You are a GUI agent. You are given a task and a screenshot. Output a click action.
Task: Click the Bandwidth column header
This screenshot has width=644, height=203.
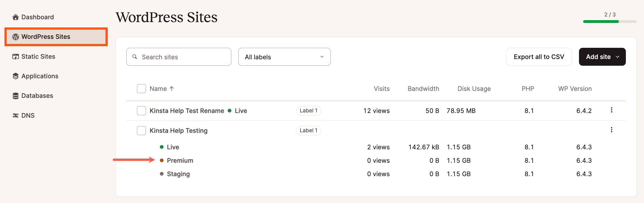[423, 89]
